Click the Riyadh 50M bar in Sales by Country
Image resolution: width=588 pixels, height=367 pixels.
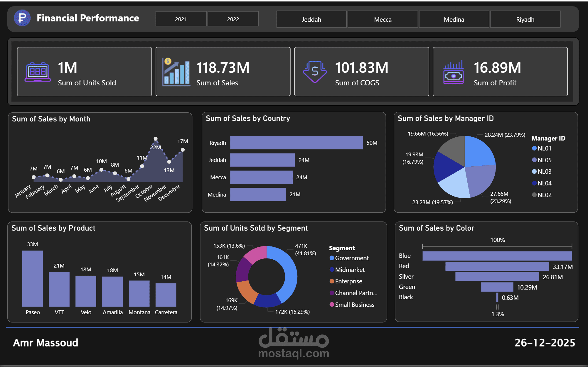click(296, 143)
